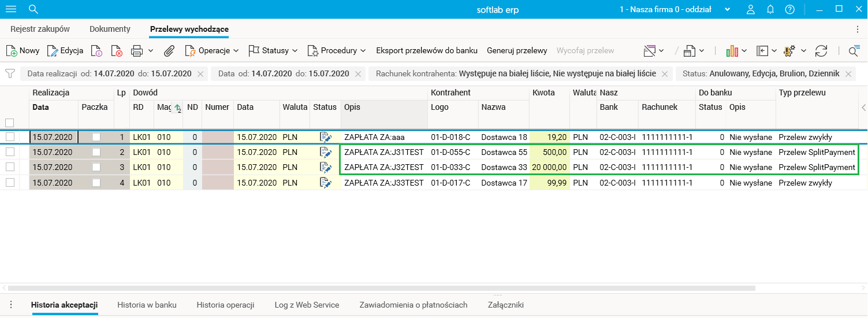This screenshot has width=868, height=318.
Task: Click Generuj przelewy button
Action: coord(517,51)
